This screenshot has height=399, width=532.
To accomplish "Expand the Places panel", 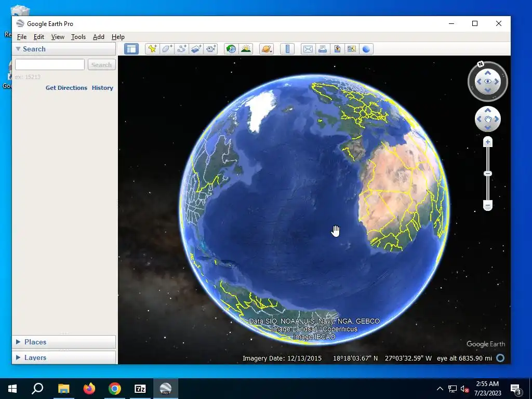I will pyautogui.click(x=18, y=342).
